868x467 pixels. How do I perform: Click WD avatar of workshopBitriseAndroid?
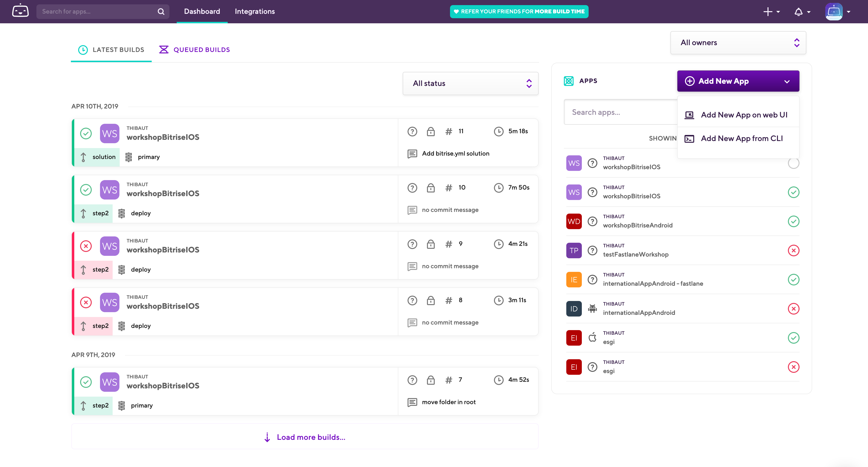(x=574, y=221)
